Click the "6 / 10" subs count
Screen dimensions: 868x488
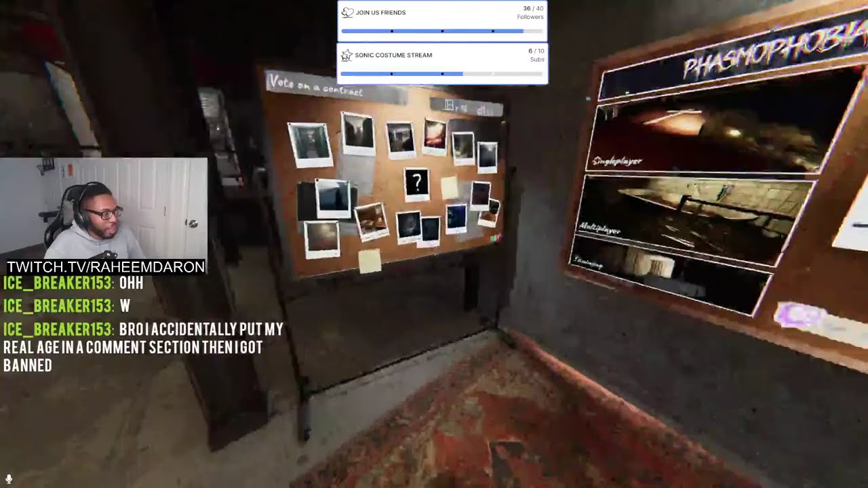click(x=536, y=51)
